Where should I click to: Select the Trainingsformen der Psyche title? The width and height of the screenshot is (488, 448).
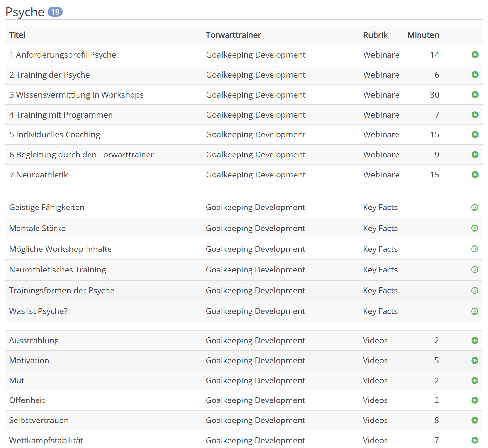coord(62,290)
